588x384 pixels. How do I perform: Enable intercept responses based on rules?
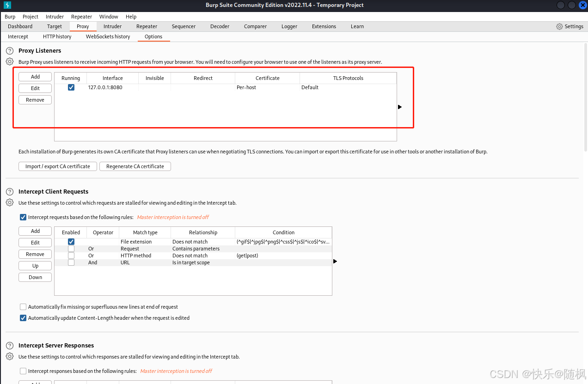click(x=23, y=371)
